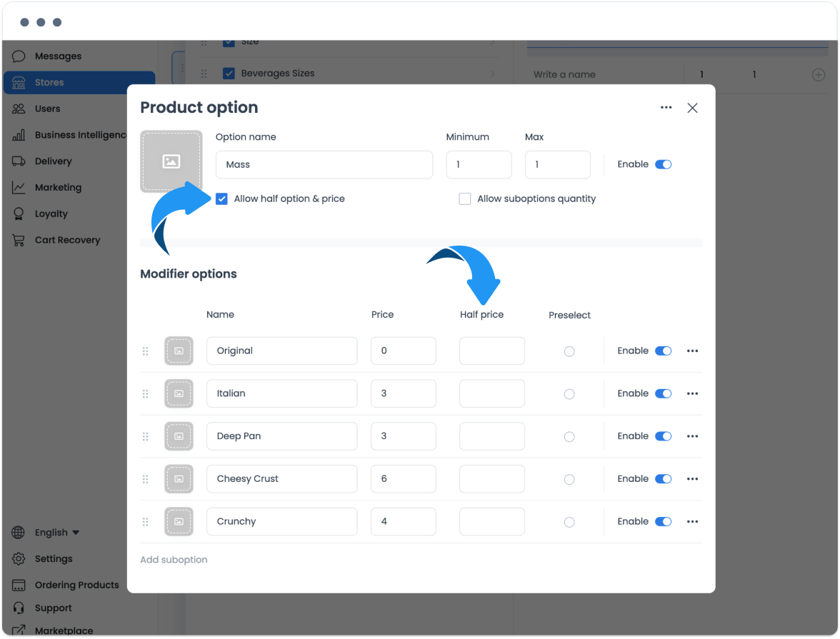Open the Product option more menu dots
Screen dimensions: 840x639
(666, 108)
